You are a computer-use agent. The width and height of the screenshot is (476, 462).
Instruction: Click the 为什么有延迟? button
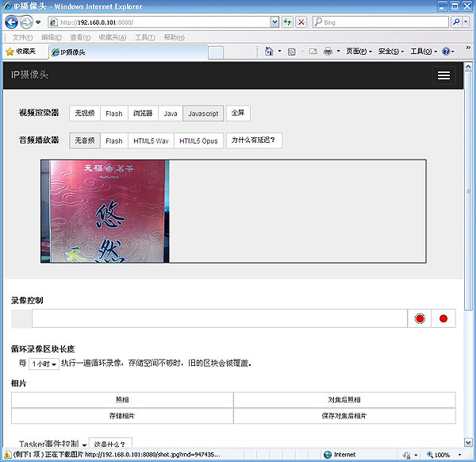[254, 141]
